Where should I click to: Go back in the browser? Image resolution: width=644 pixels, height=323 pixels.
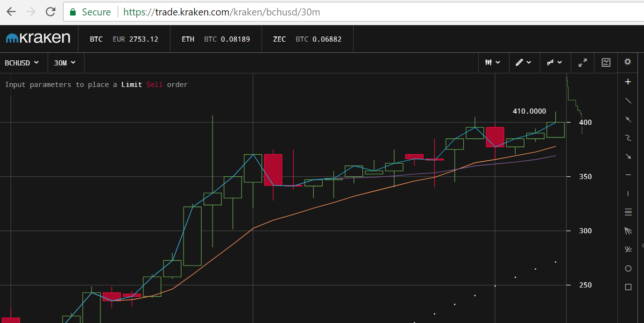point(11,12)
